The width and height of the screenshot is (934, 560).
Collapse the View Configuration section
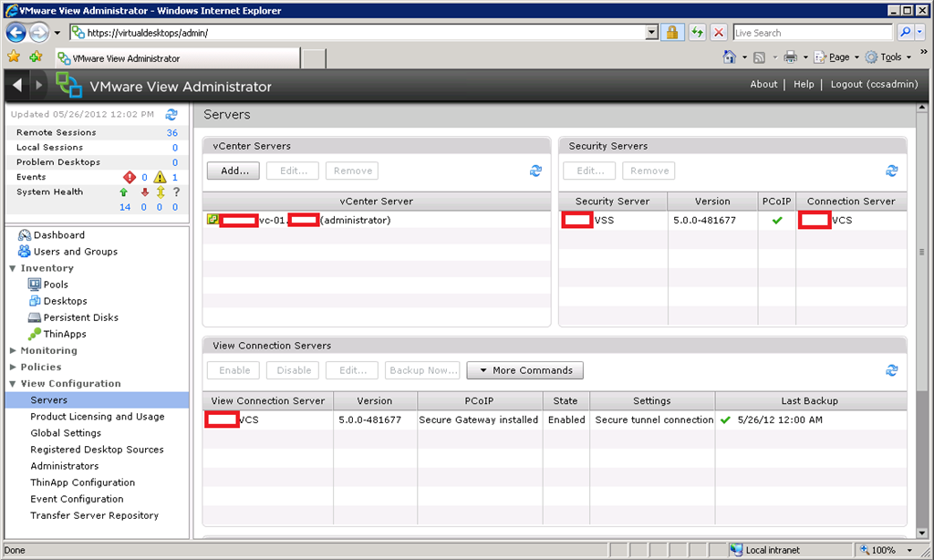coord(13,384)
